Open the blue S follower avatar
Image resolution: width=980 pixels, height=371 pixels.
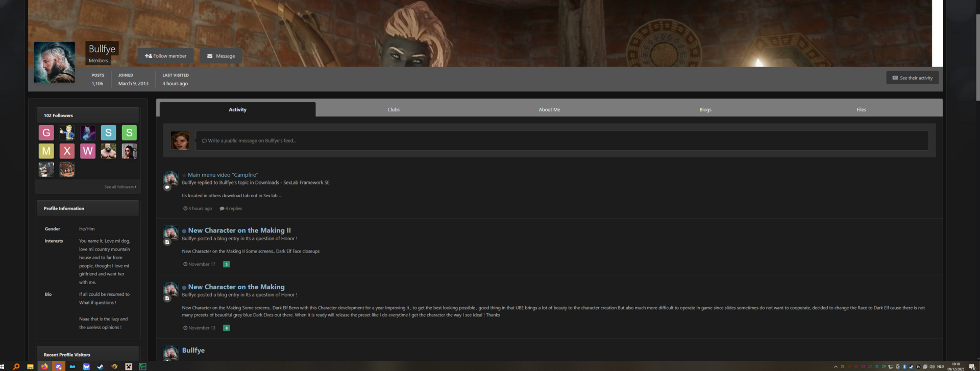point(108,133)
